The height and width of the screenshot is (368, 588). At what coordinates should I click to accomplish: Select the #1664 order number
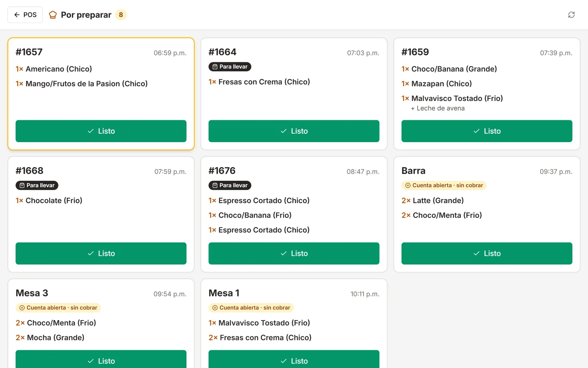223,52
